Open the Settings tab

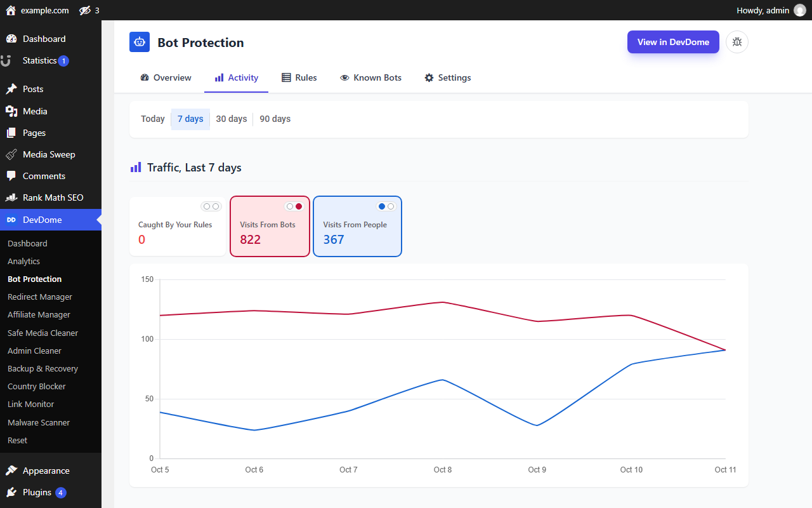tap(448, 77)
